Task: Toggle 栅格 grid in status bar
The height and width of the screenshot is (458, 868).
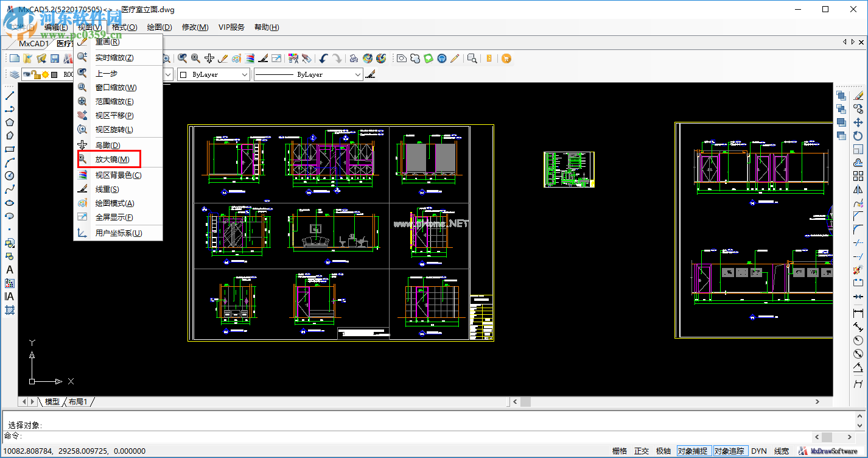Action: [620, 451]
